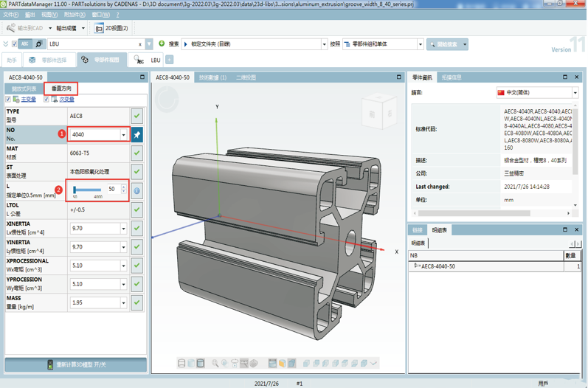Viewport: 588px width, 388px height.
Task: Click the axis indicator icon at toolbar end
Action: (373, 363)
